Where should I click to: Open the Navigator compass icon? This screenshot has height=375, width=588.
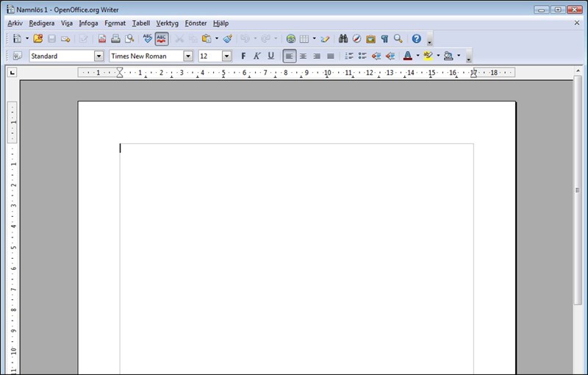[356, 39]
